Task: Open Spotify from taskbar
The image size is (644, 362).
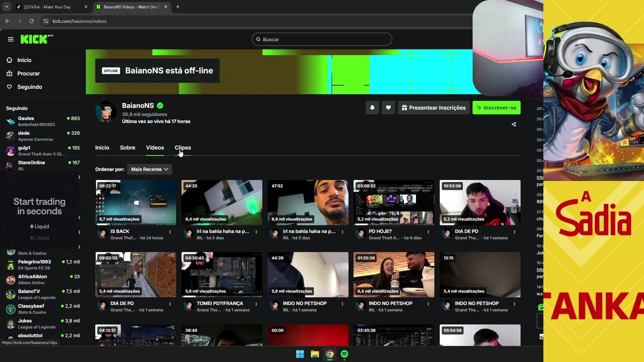Action: tap(344, 354)
